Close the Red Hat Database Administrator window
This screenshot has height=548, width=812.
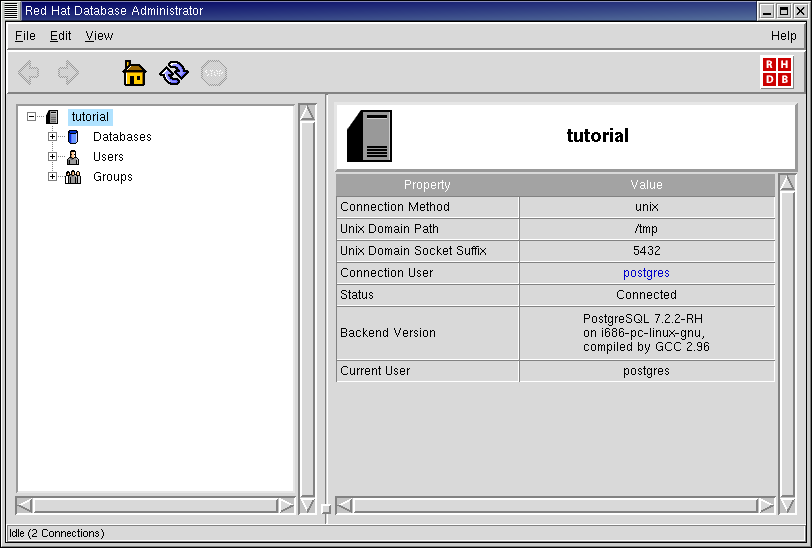click(801, 11)
